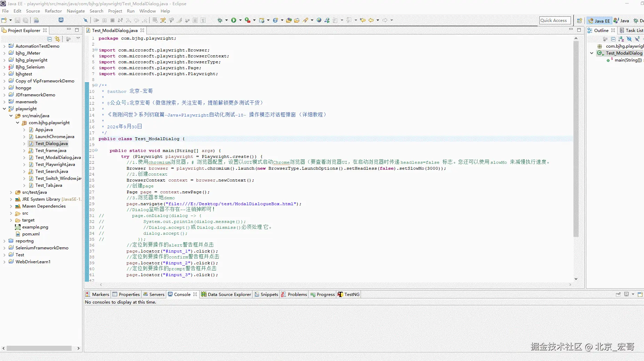This screenshot has width=644, height=361.
Task: Open the Run button dropdown arrow
Action: tap(240, 20)
